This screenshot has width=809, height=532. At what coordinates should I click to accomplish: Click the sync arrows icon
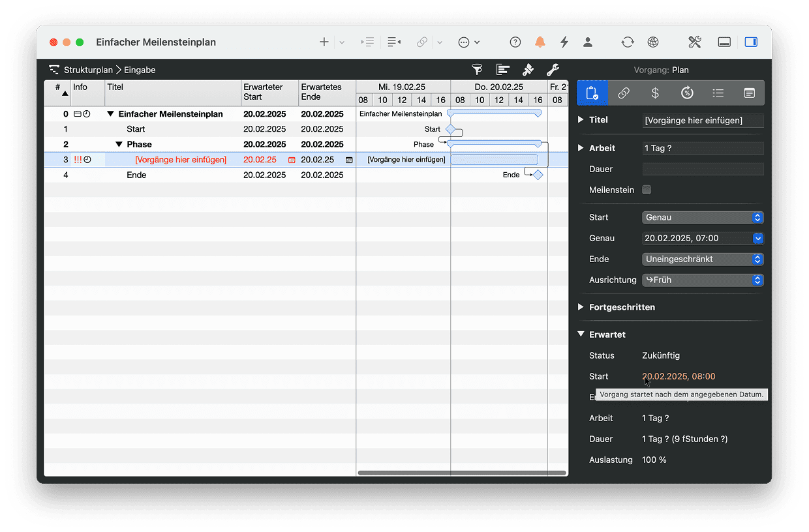[628, 42]
